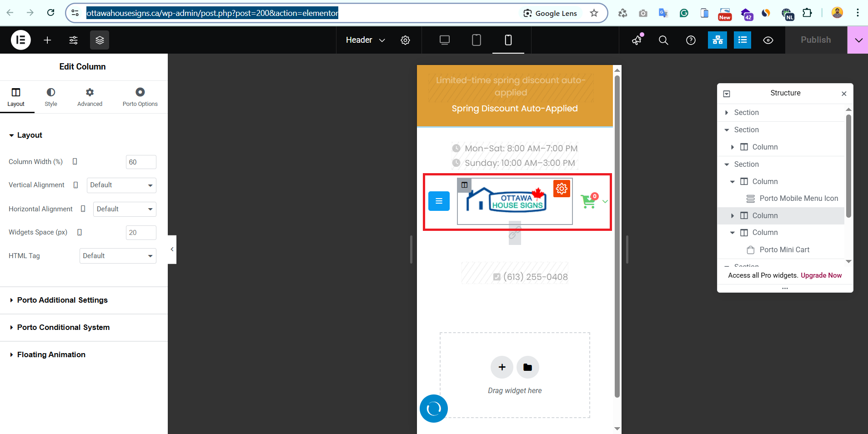Switch to tablet preview mode
868x434 pixels.
click(477, 40)
